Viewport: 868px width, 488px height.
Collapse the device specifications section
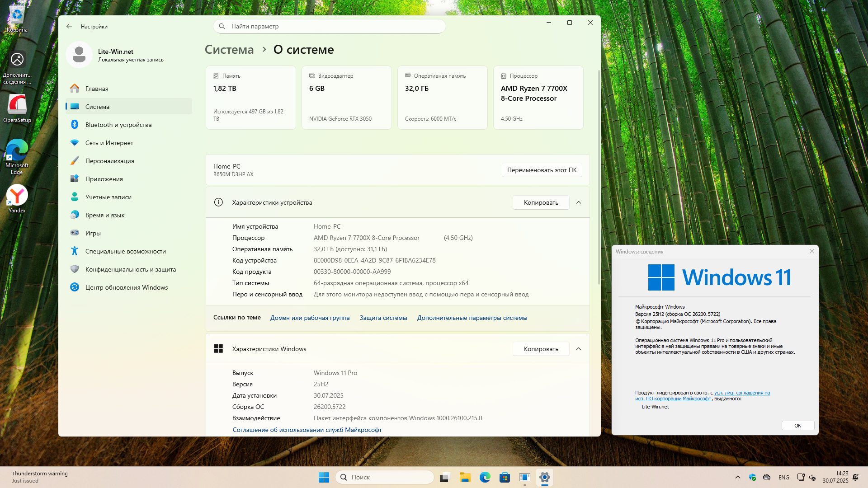[x=579, y=202]
